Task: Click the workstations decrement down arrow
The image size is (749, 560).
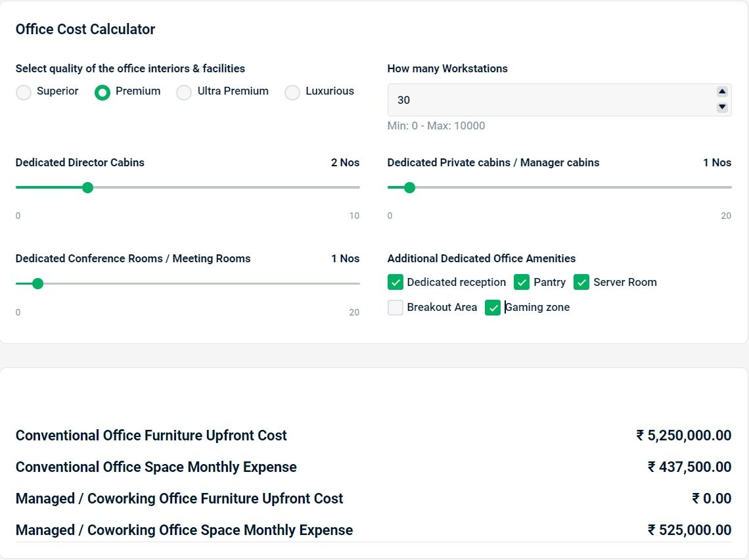Action: coord(721,107)
